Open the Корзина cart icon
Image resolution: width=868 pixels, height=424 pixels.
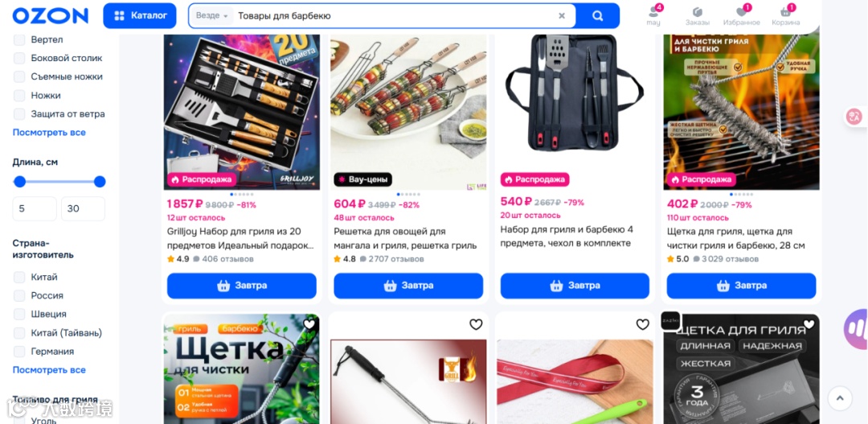(x=786, y=15)
